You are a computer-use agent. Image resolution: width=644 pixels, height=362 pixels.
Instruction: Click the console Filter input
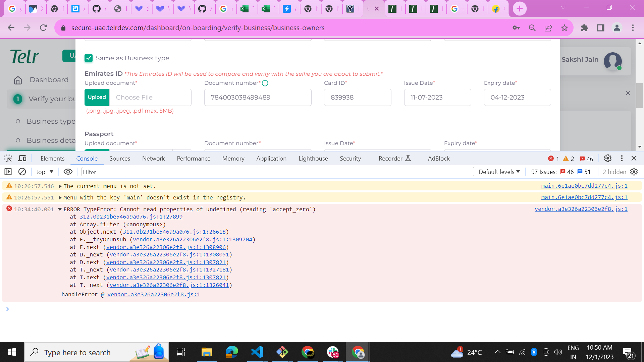tap(277, 172)
